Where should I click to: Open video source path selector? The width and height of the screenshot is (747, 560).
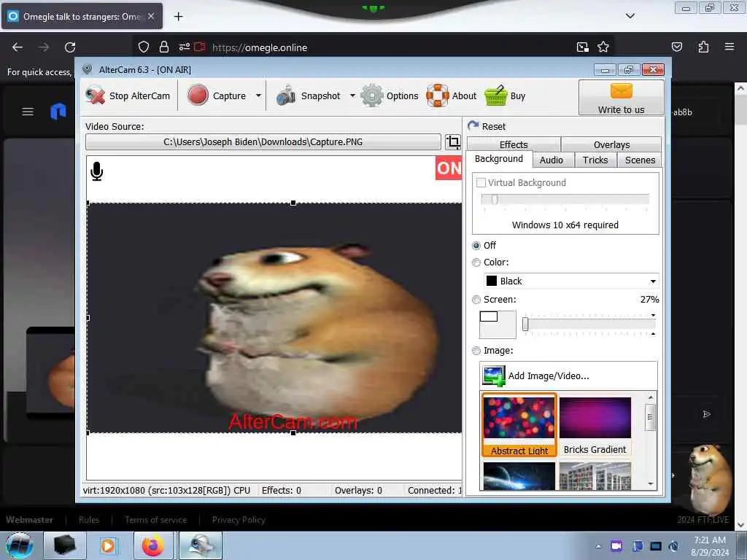tap(263, 142)
